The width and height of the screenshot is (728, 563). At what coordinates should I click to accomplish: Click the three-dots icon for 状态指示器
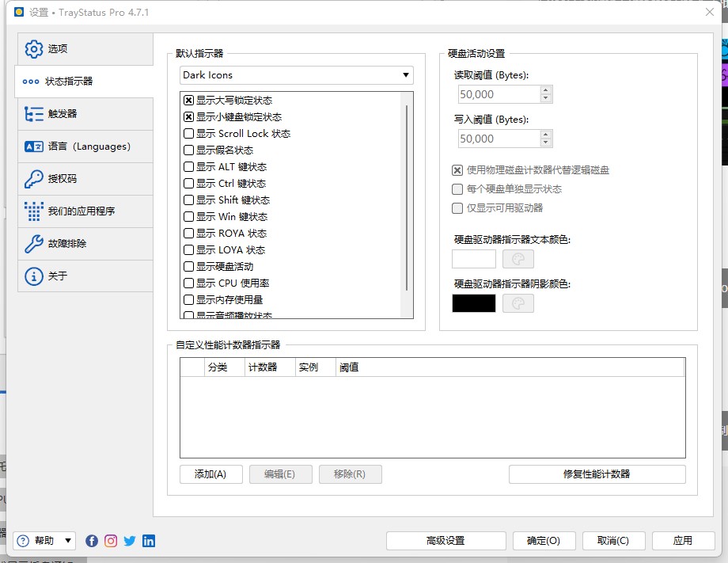tap(31, 82)
